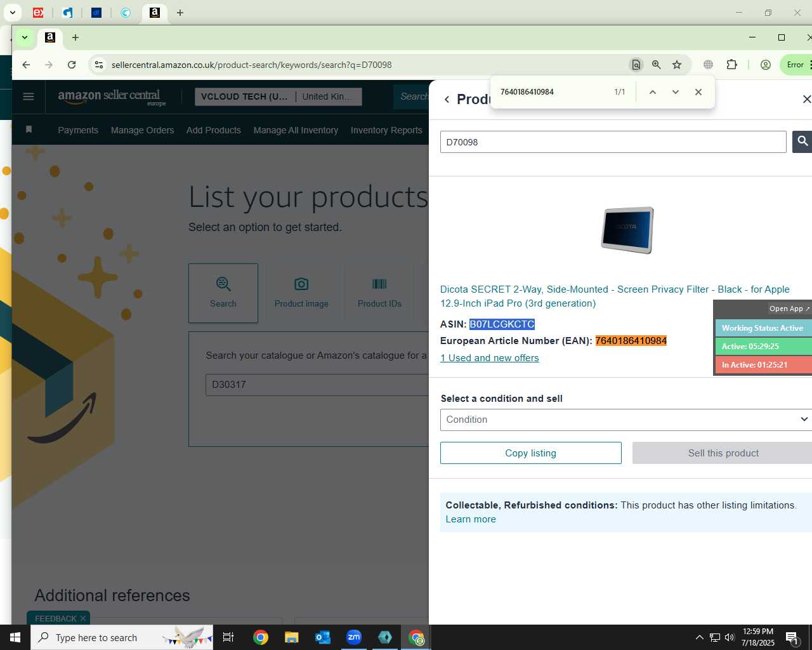Click the Active: 05:29:25 timer bar
The width and height of the screenshot is (812, 650).
764,347
